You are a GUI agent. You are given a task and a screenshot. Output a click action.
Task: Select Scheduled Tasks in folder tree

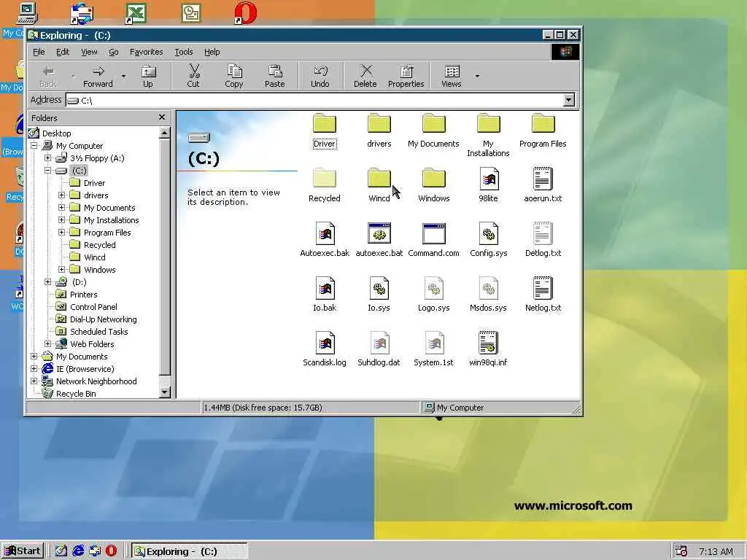pyautogui.click(x=98, y=332)
